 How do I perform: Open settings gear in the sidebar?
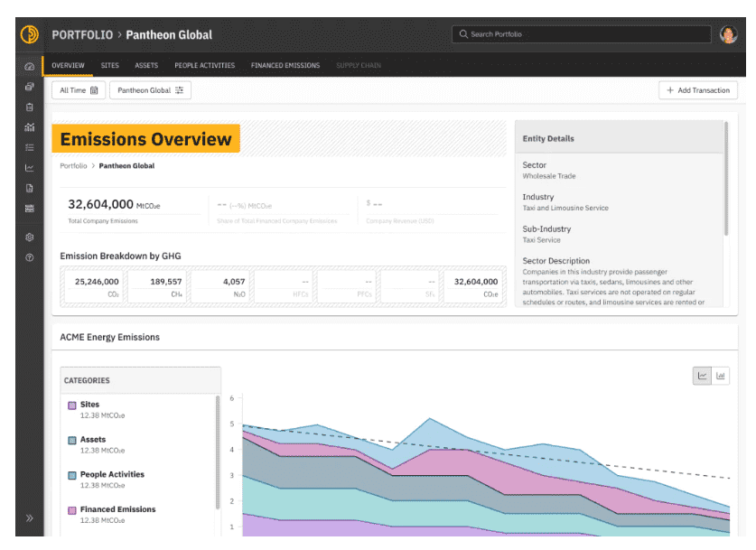(30, 238)
